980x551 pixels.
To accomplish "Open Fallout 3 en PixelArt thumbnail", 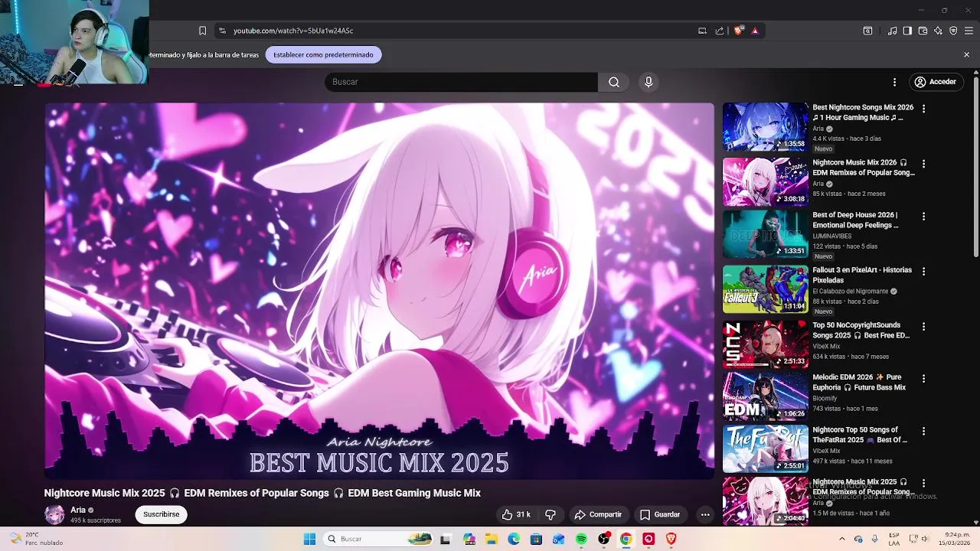I will point(766,289).
